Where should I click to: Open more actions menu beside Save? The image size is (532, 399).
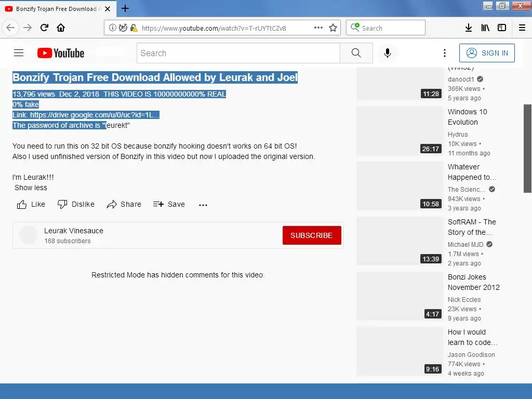(x=203, y=205)
